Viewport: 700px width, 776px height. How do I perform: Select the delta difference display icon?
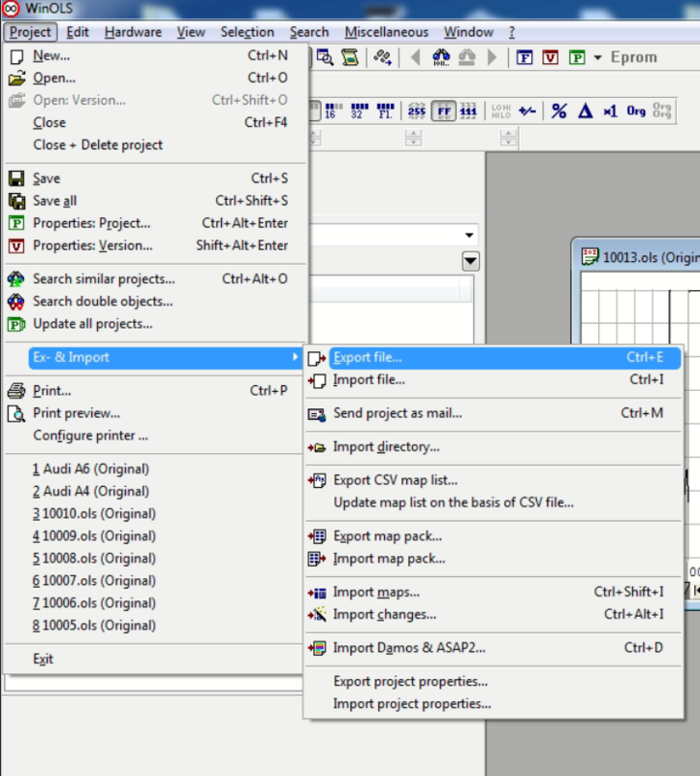click(585, 111)
